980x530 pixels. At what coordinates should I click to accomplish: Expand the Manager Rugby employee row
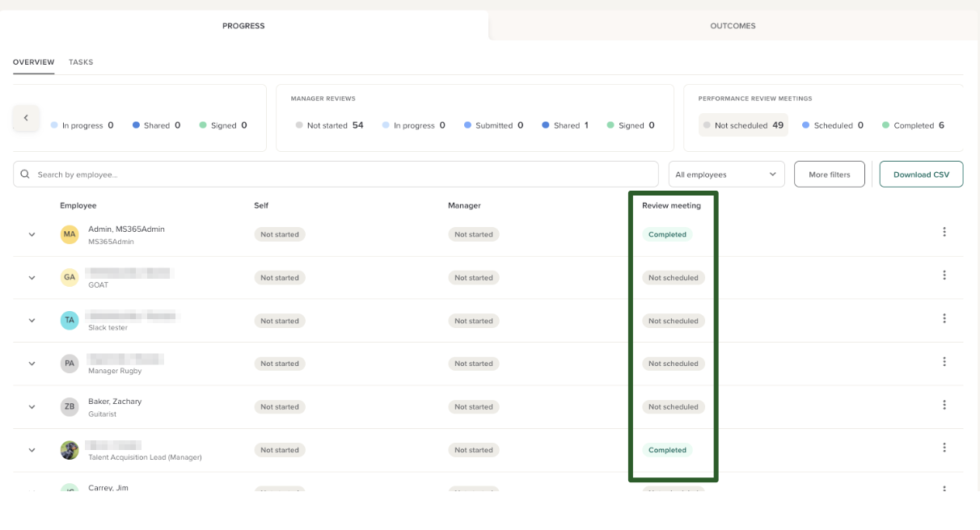(x=32, y=364)
